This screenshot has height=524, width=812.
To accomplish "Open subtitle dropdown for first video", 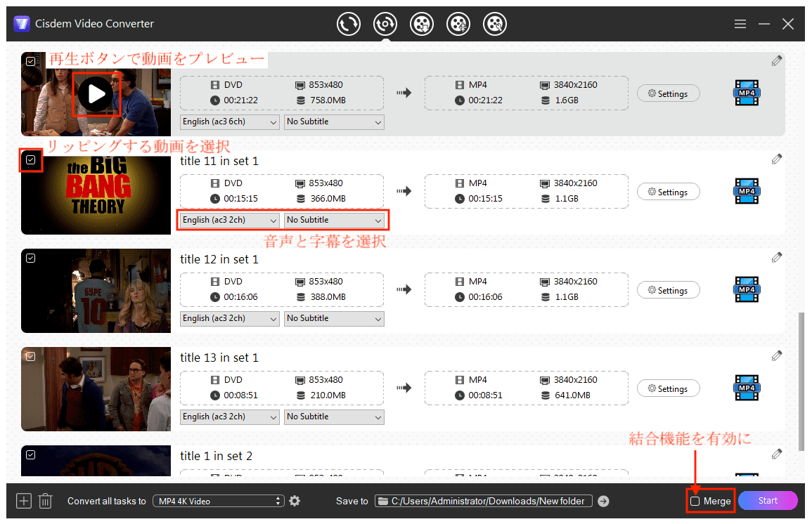I will click(334, 122).
